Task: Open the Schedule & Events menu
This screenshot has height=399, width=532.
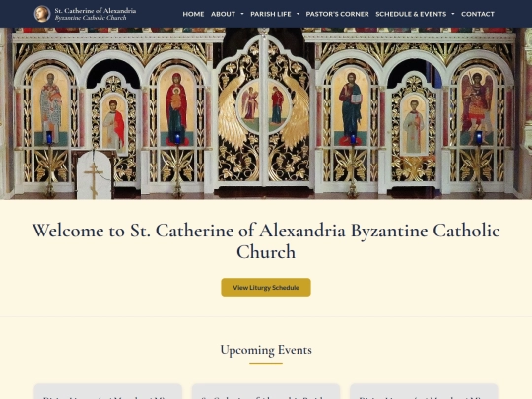Action: 411,14
